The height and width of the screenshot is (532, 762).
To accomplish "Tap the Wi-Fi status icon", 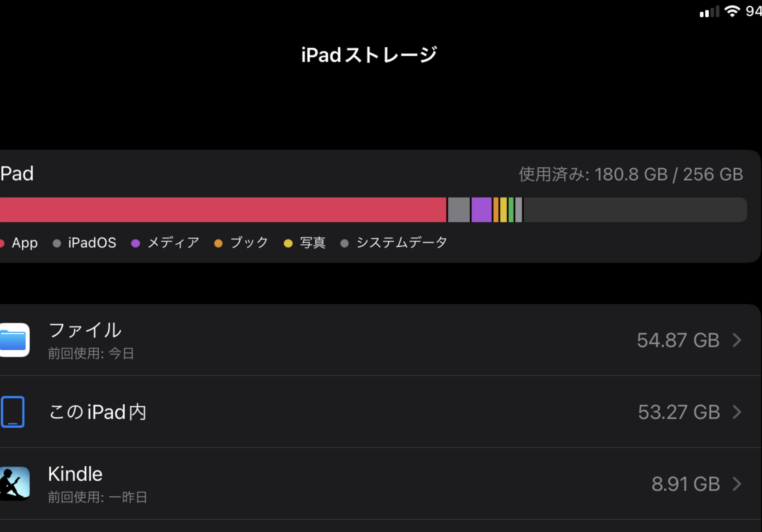I will tap(732, 11).
